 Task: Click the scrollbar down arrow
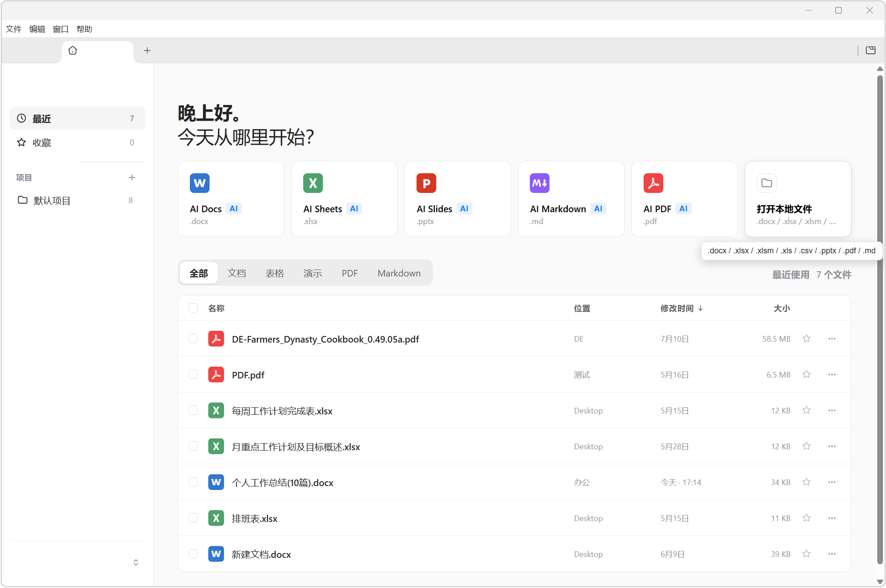pos(880,582)
